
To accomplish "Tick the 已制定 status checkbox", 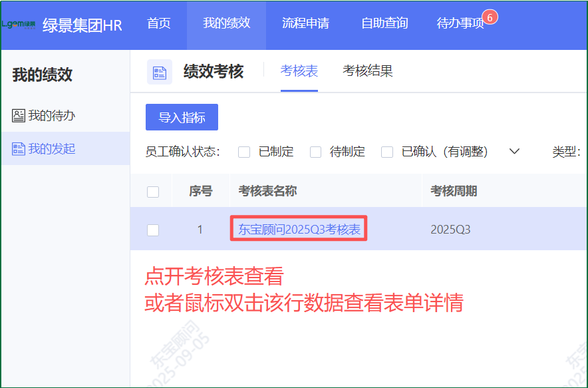I will (x=244, y=152).
